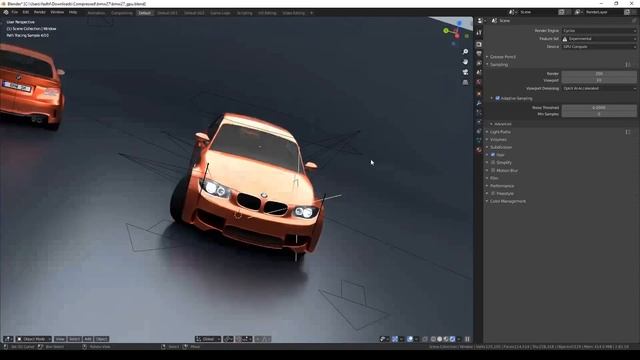
Task: Open the Window menu
Action: coord(57,12)
